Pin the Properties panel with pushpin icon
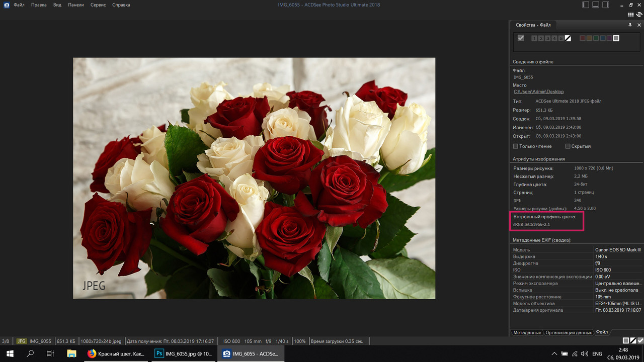Image resolution: width=644 pixels, height=362 pixels. tap(630, 25)
